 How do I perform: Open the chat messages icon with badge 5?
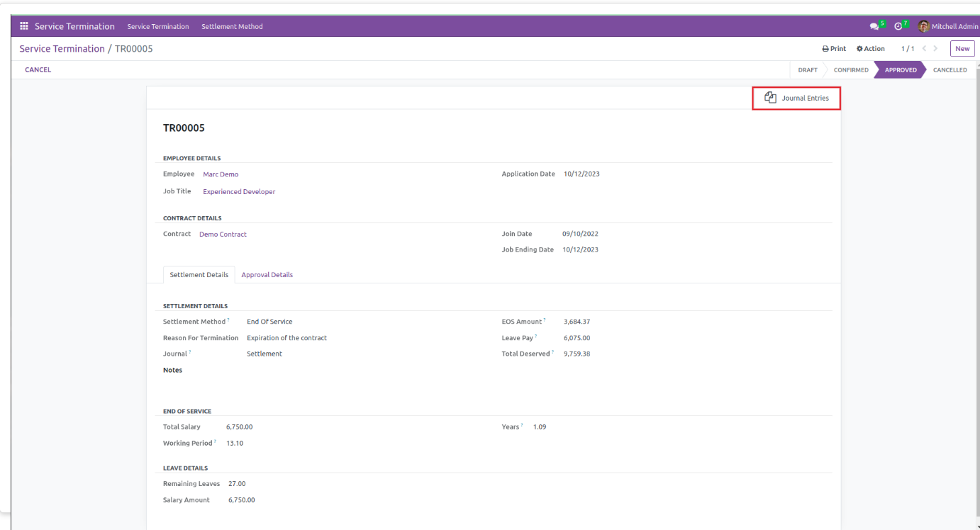877,26
